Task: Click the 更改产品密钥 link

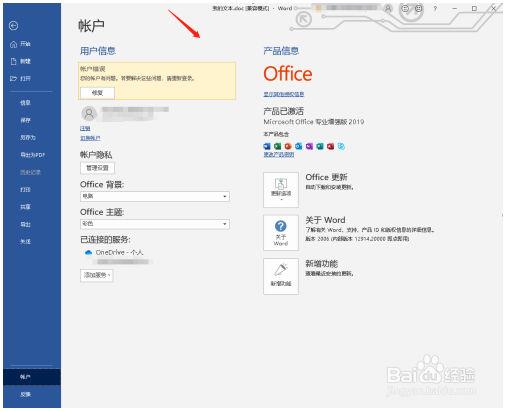Action: (279, 155)
